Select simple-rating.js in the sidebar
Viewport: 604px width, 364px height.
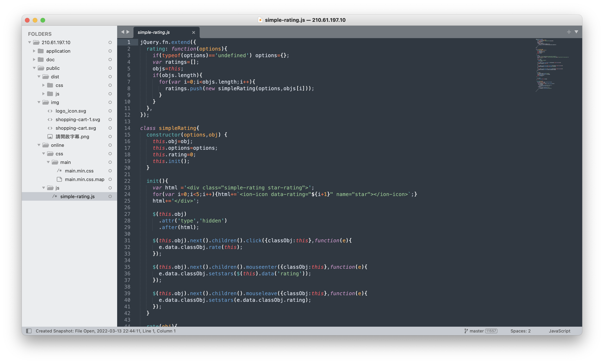pyautogui.click(x=69, y=196)
